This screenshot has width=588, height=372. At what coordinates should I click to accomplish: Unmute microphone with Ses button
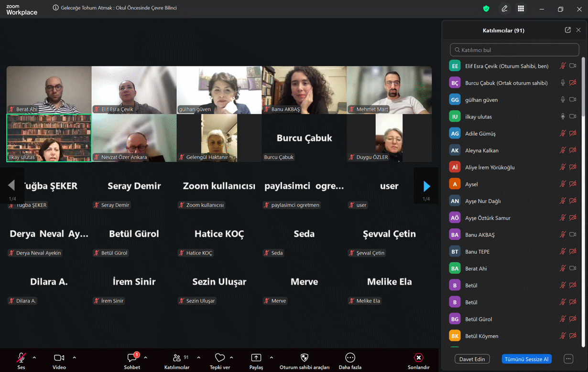tap(21, 358)
